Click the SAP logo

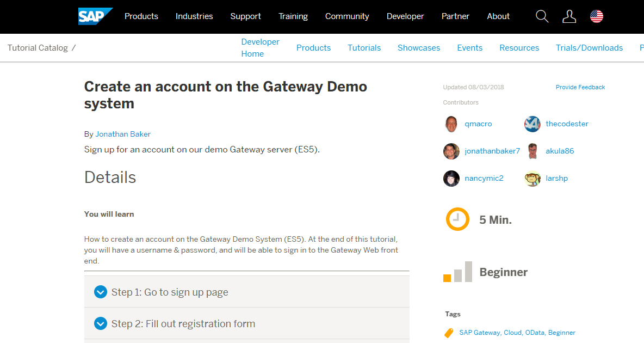coord(95,16)
